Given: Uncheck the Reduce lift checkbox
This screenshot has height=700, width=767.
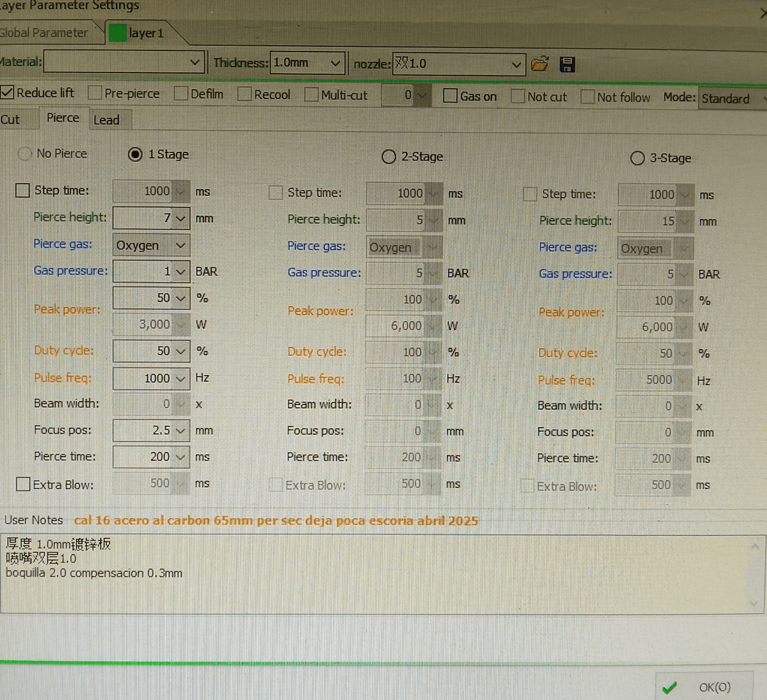Looking at the screenshot, I should (8, 92).
